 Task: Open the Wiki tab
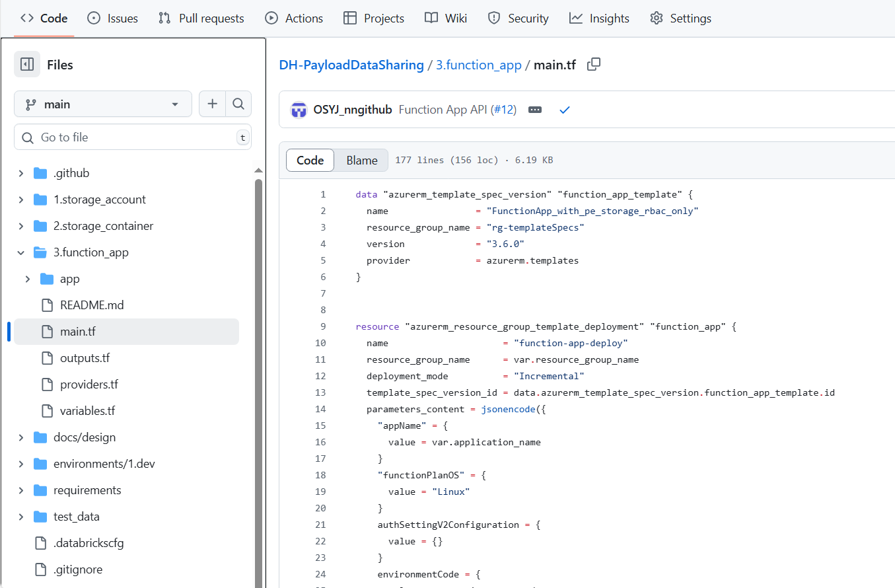tap(446, 18)
